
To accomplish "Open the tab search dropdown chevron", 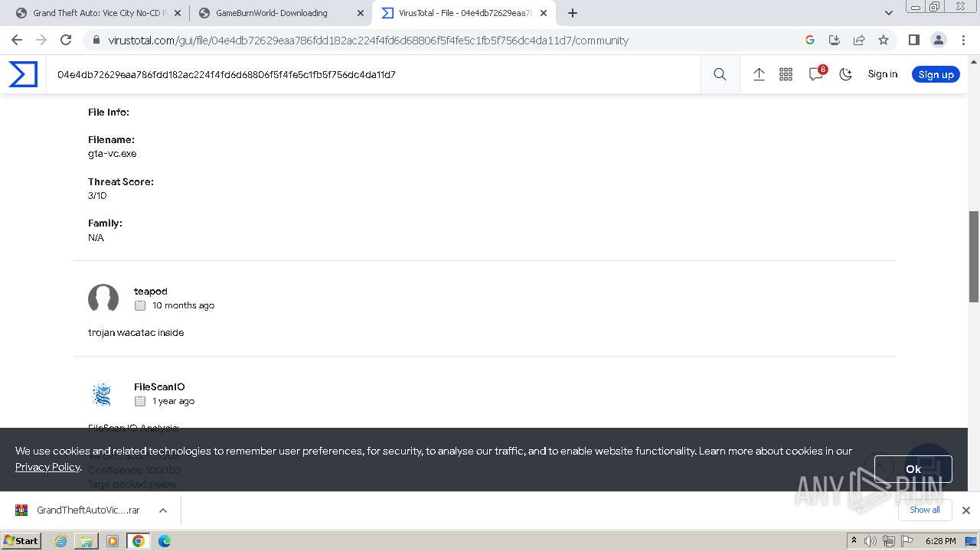I will point(889,13).
